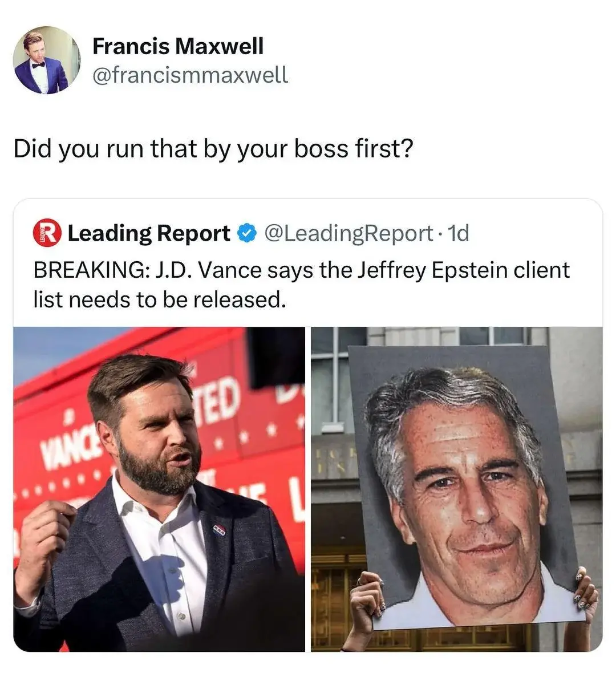Click the 'list needs to be released.' line
616x673 pixels.
[160, 299]
